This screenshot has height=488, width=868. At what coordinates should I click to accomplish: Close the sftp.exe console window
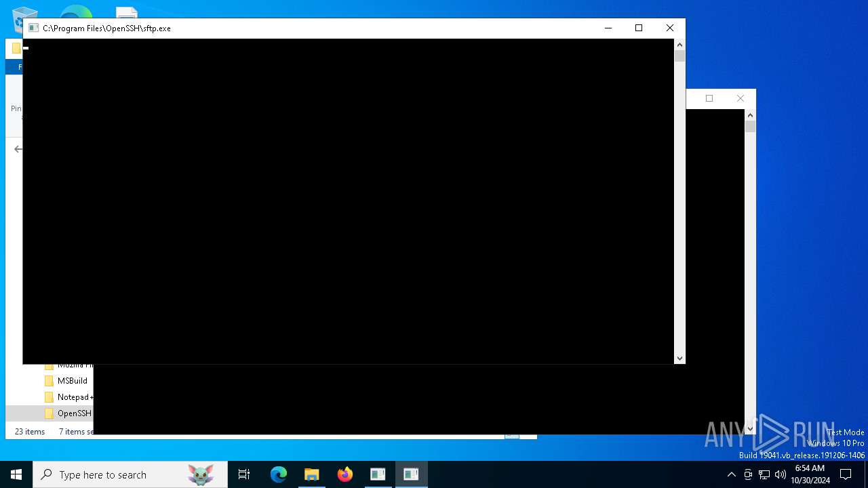pyautogui.click(x=670, y=28)
